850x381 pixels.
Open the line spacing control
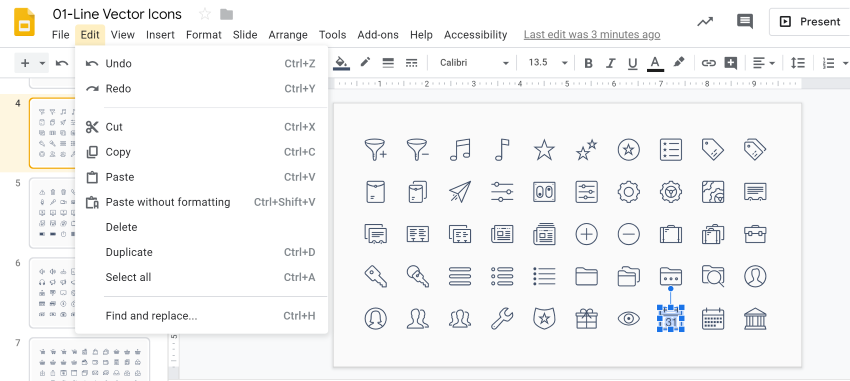click(x=797, y=63)
